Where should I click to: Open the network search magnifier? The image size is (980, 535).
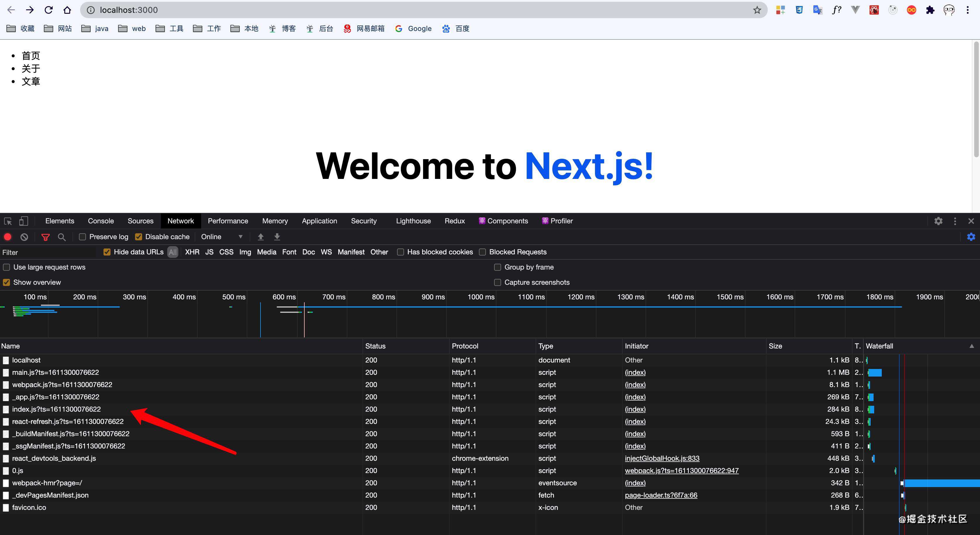[62, 237]
